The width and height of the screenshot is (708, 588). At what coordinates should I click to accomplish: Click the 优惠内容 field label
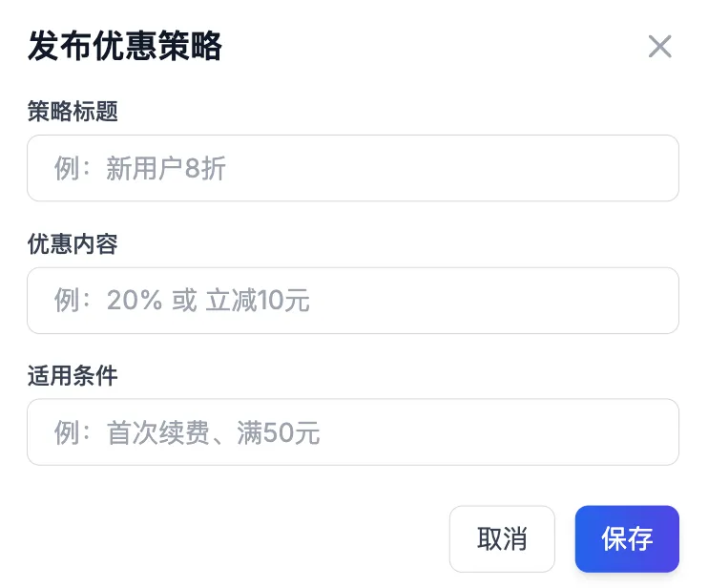(x=73, y=244)
